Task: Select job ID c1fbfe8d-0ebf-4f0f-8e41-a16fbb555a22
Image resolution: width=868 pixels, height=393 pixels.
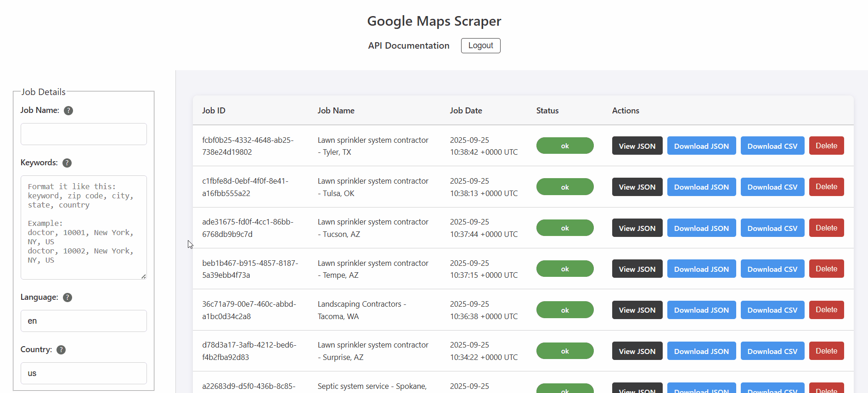Action: 245,187
